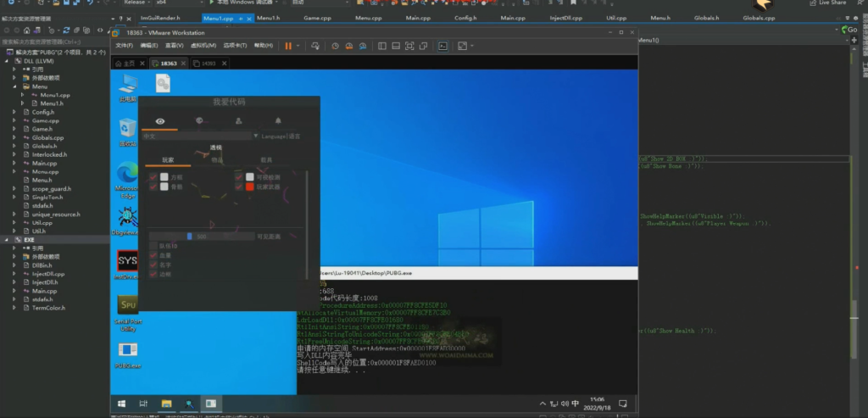Toggle the 可视检测 visibility check checkbox
This screenshot has width=868, height=418.
[238, 177]
